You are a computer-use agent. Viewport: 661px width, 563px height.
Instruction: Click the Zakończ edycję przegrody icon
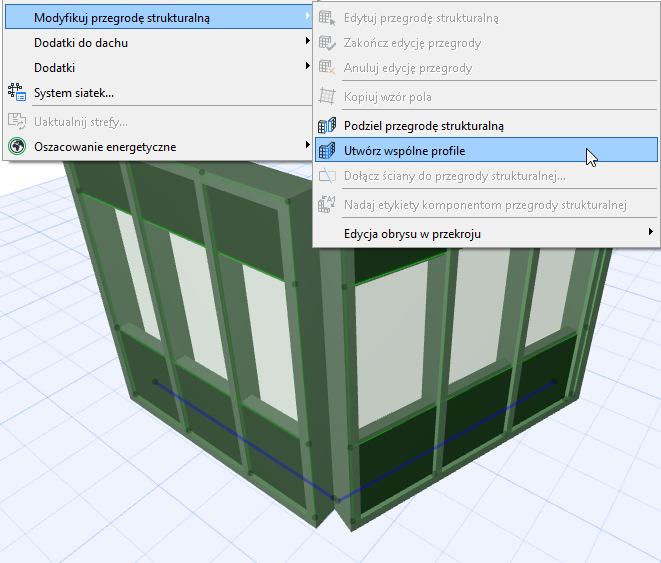click(327, 43)
